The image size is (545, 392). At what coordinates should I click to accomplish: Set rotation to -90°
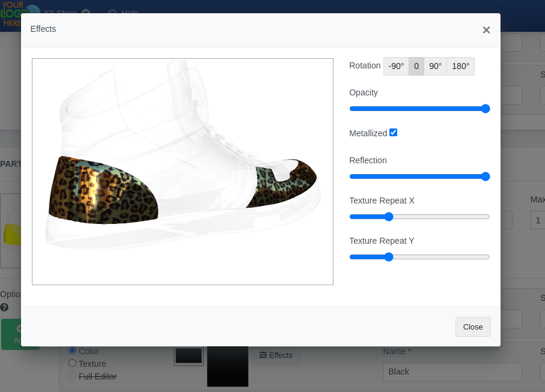tap(396, 66)
